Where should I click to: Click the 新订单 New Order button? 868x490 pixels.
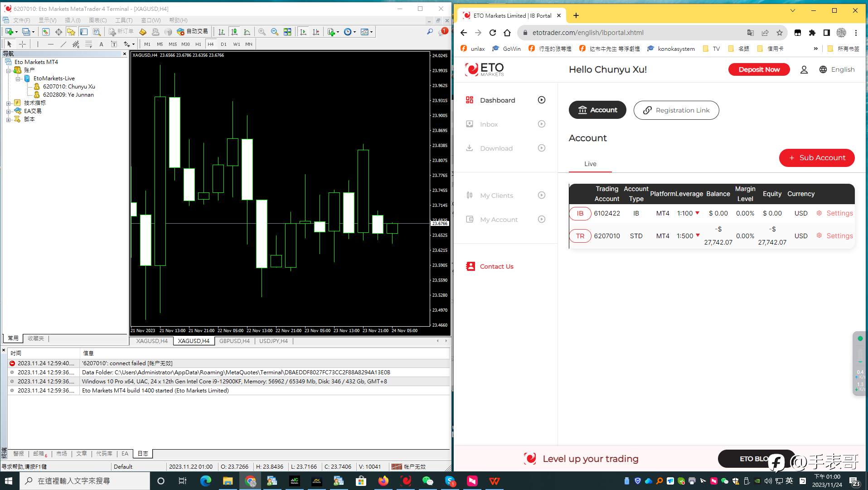pyautogui.click(x=121, y=32)
